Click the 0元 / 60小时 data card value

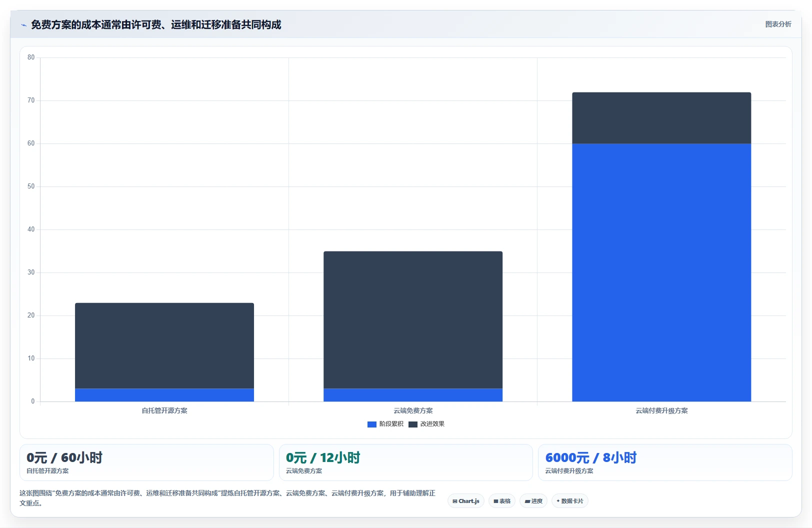pos(64,457)
